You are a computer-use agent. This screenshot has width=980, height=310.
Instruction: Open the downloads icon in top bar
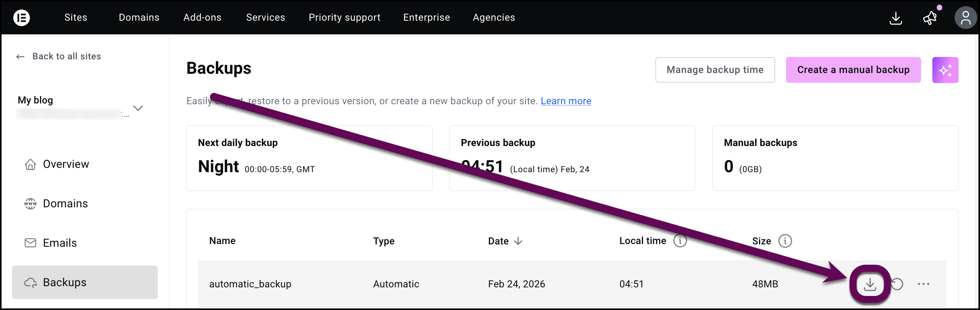click(x=896, y=18)
